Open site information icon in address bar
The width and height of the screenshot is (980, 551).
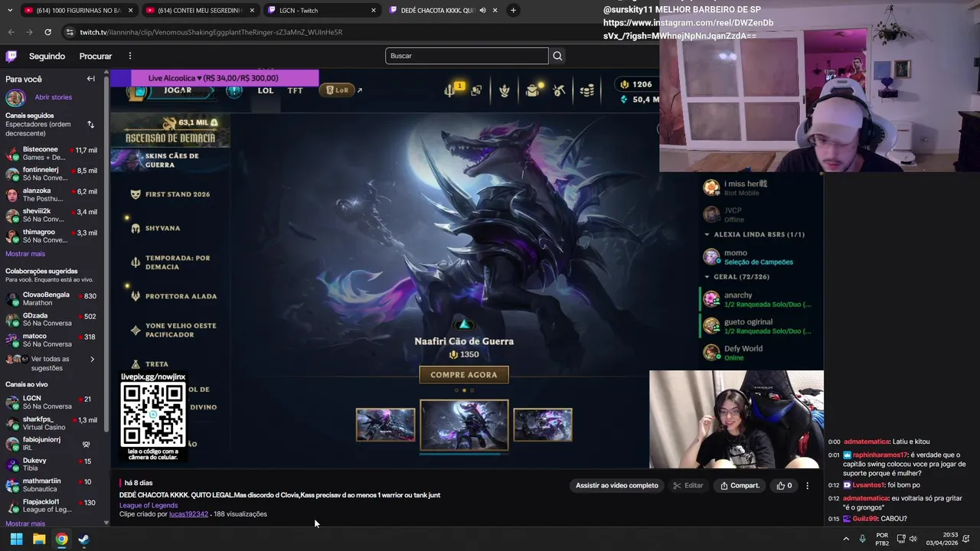[x=70, y=32]
